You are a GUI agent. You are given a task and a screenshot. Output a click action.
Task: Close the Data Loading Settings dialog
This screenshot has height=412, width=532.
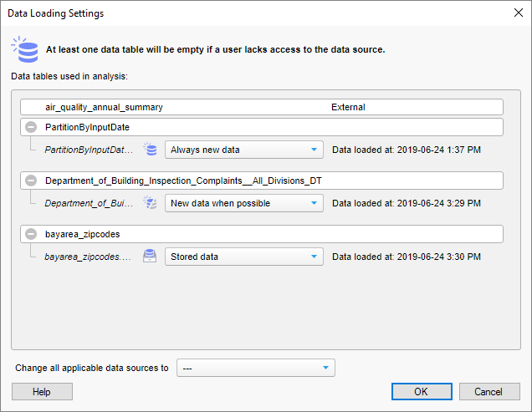click(516, 13)
